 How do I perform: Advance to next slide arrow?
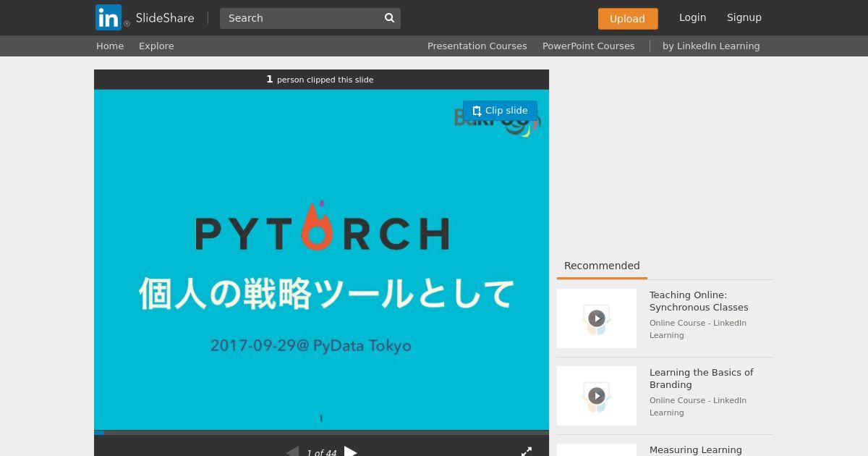point(351,452)
